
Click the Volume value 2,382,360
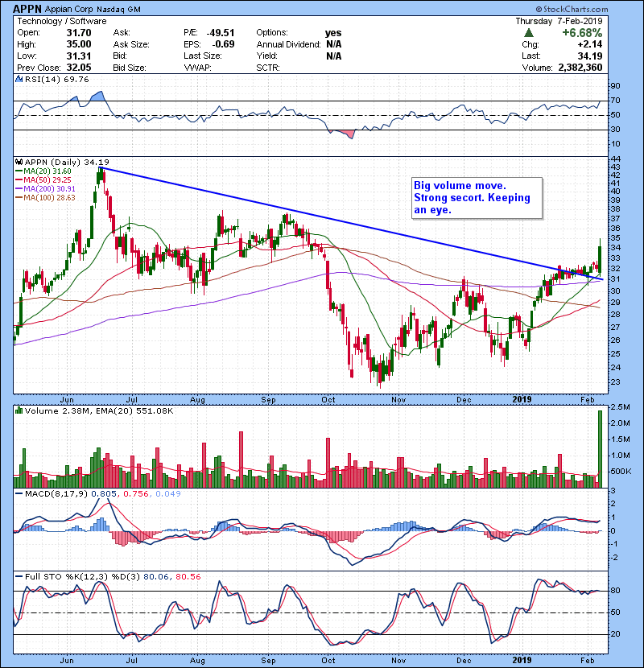[580, 68]
